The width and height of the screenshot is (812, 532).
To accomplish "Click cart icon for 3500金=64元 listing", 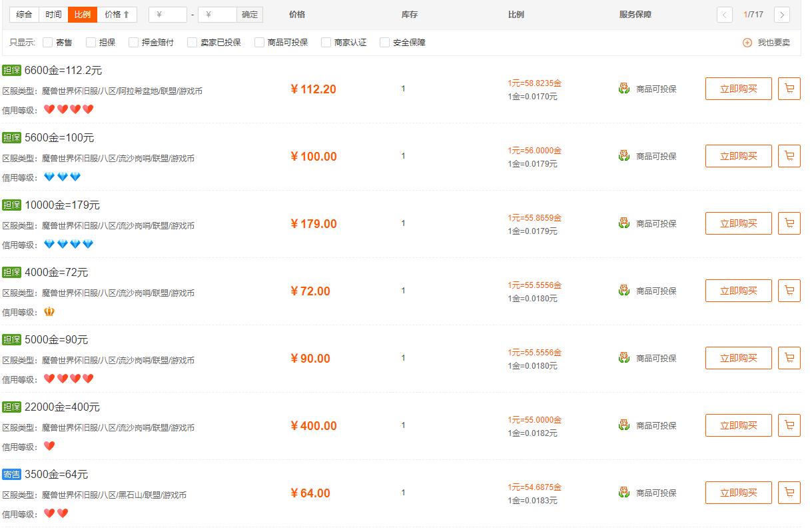I will [789, 493].
